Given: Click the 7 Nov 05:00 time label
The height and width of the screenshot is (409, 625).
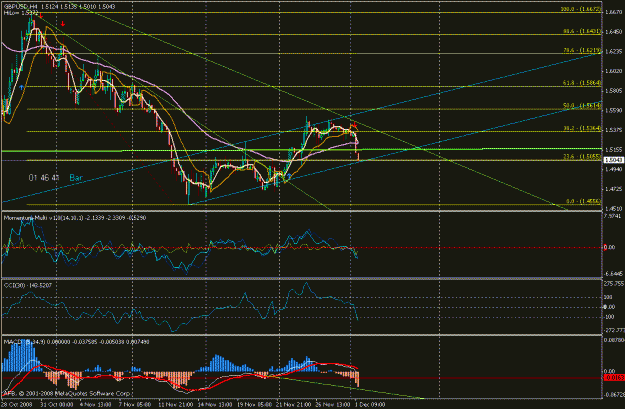Looking at the screenshot, I should tap(135, 404).
